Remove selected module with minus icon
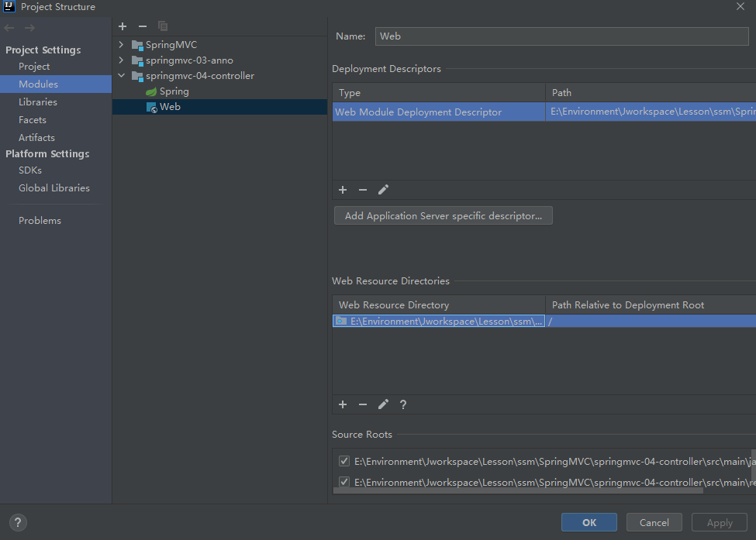 pyautogui.click(x=142, y=26)
